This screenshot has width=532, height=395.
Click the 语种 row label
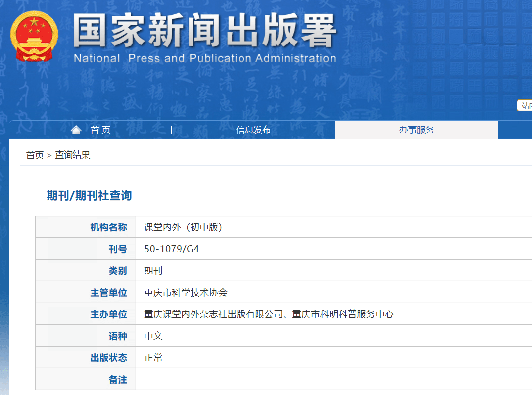(118, 336)
